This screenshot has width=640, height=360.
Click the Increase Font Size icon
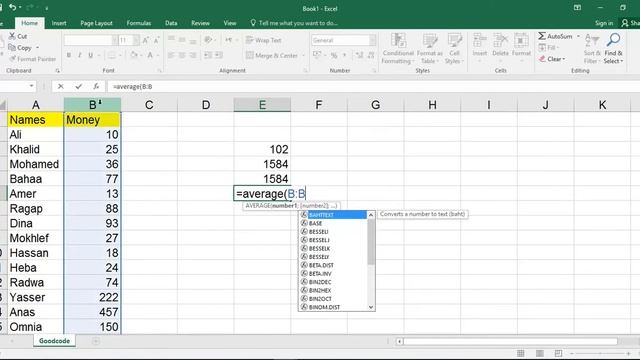click(146, 40)
